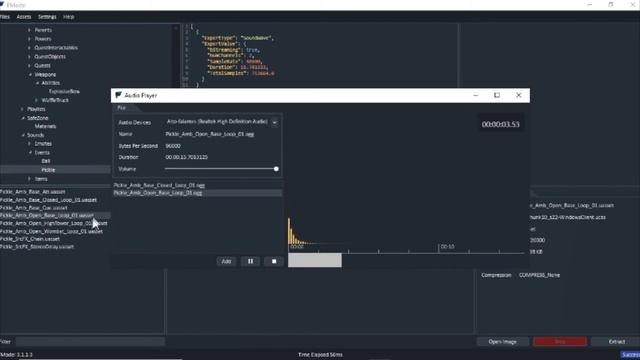Select Pickle_Amb_Base_Closed_Loop_01.uasset in file list

point(48,200)
